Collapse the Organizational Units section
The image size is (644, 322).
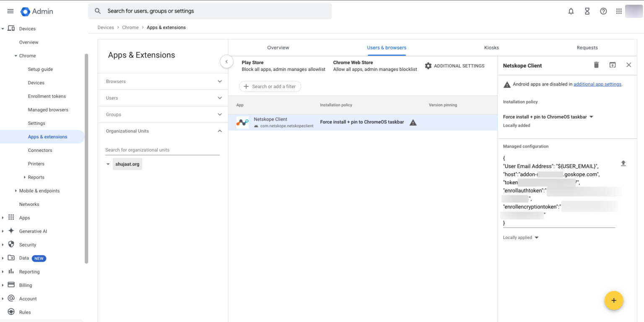click(x=219, y=131)
